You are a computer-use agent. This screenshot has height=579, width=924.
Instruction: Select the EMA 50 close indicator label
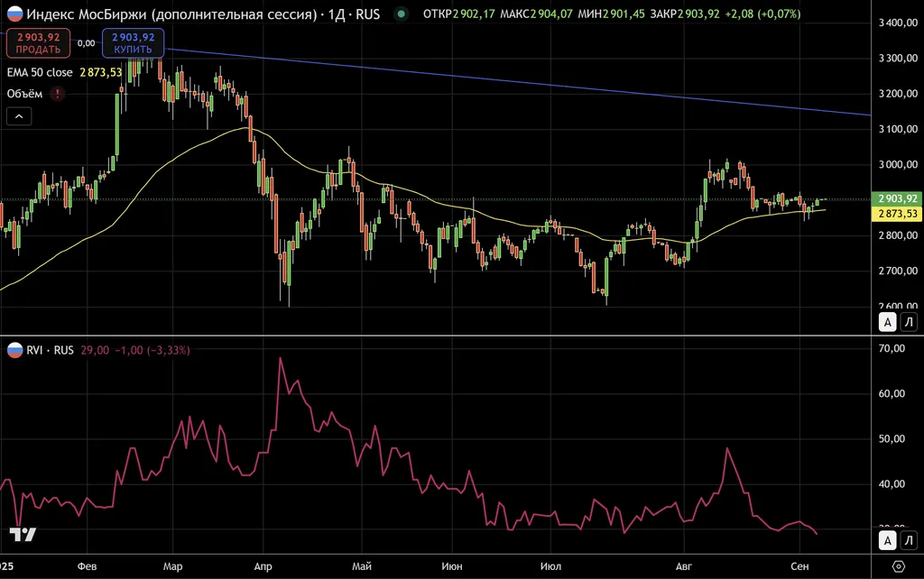tap(42, 72)
